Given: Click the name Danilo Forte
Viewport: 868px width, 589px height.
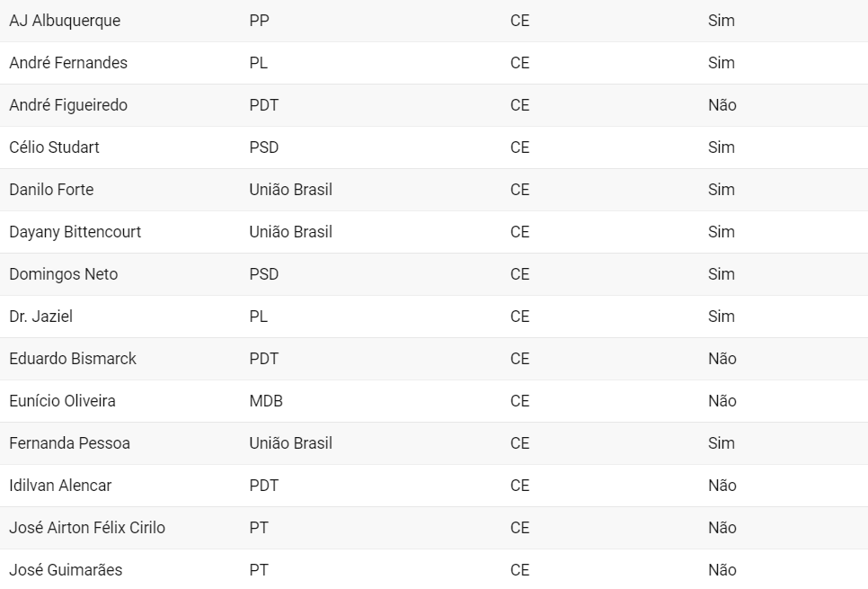Looking at the screenshot, I should (51, 190).
